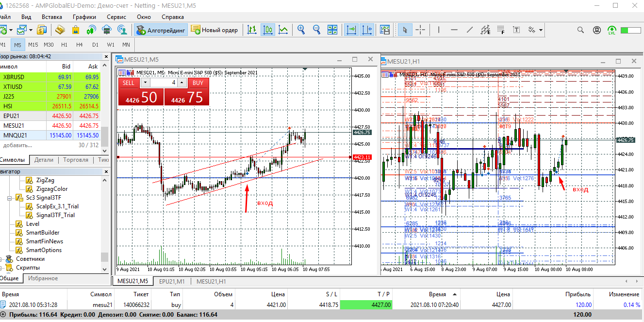Viewport: 644px width, 322px height.
Task: Expand the Советники tree node
Action: [1, 259]
